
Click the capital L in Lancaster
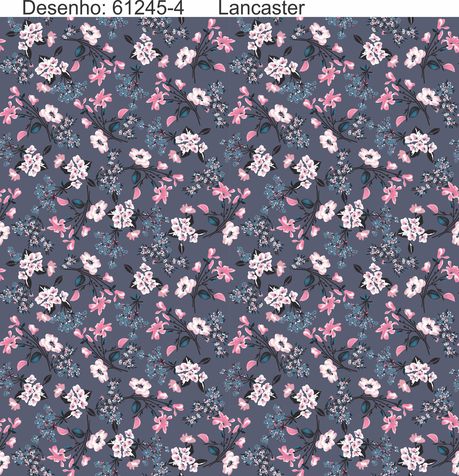[222, 8]
